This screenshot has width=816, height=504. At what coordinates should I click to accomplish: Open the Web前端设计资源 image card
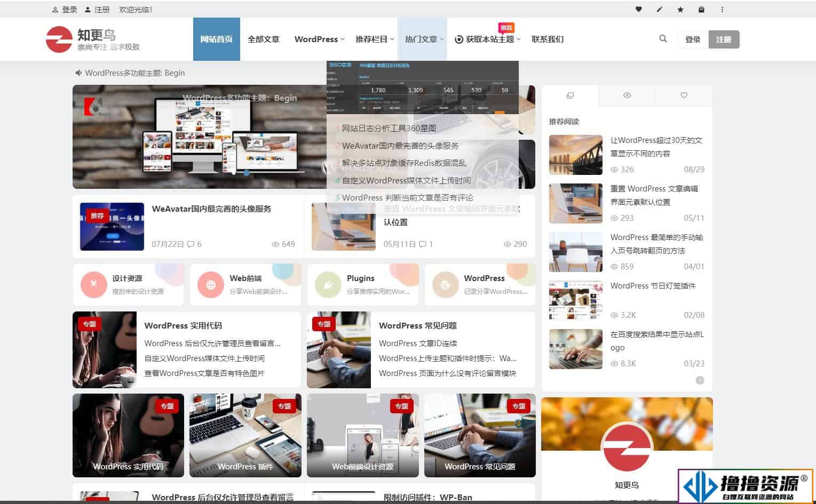pos(362,435)
